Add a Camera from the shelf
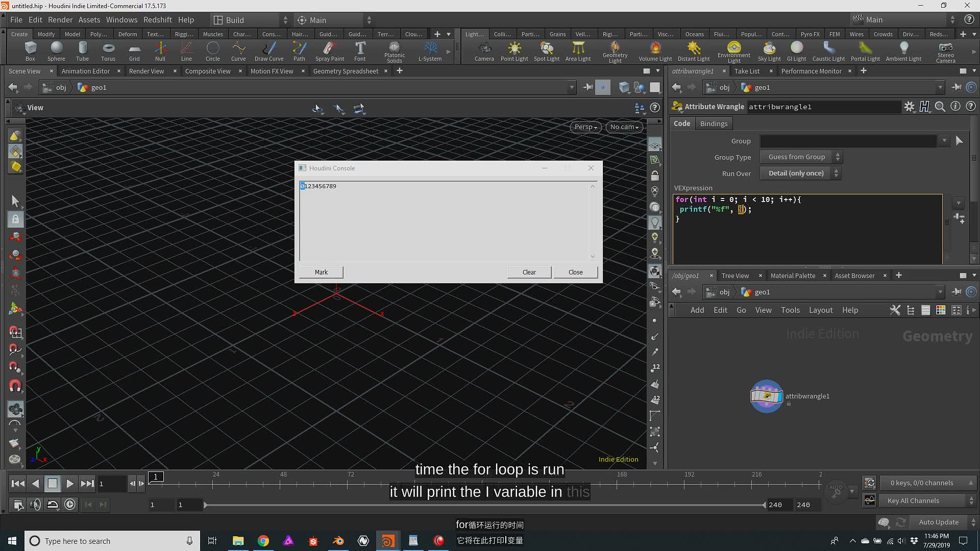The image size is (980, 551). 484,52
